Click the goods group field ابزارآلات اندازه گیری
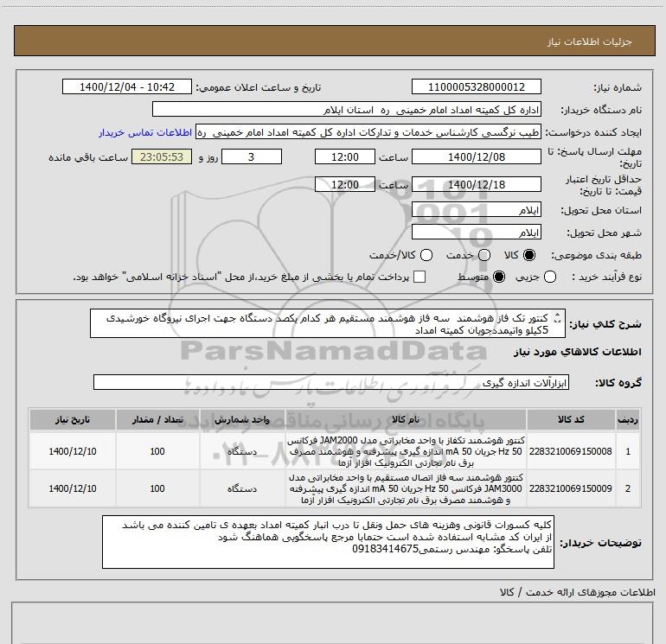 [331, 382]
